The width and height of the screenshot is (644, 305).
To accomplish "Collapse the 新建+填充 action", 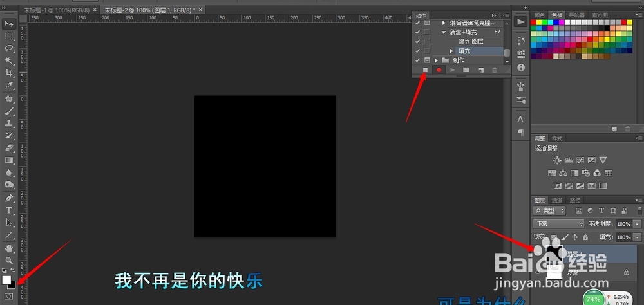I will click(444, 32).
